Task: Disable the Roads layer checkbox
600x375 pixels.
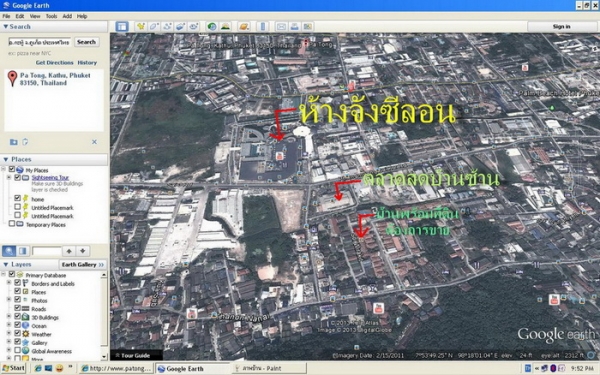Action: coord(17,308)
